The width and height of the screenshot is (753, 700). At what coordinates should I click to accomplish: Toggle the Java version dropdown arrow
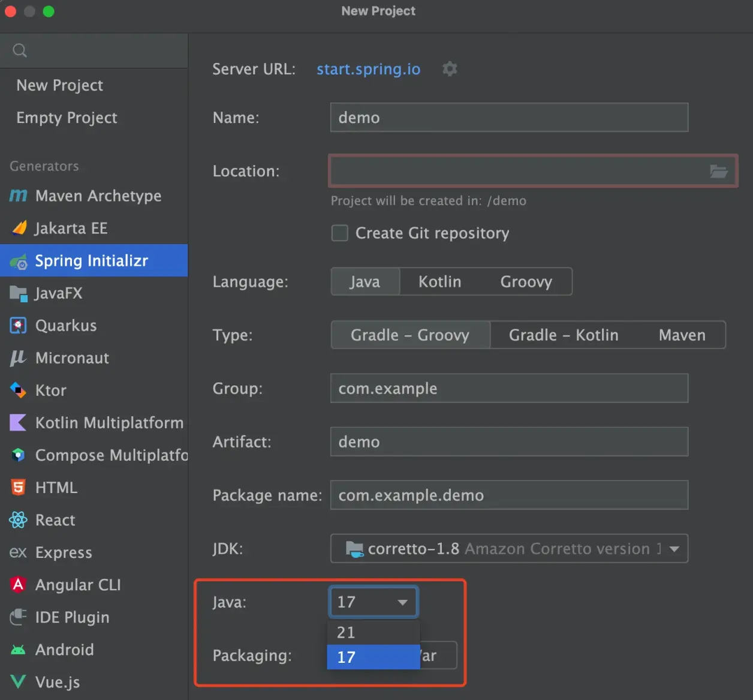[403, 602]
